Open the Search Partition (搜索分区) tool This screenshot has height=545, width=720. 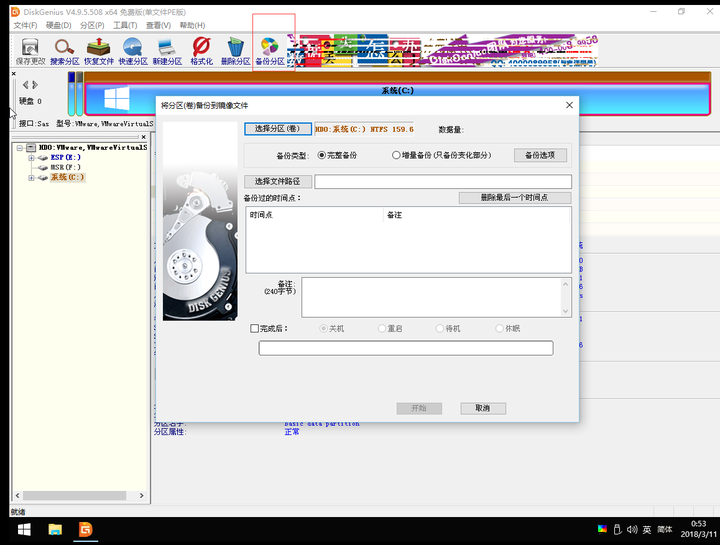point(64,51)
